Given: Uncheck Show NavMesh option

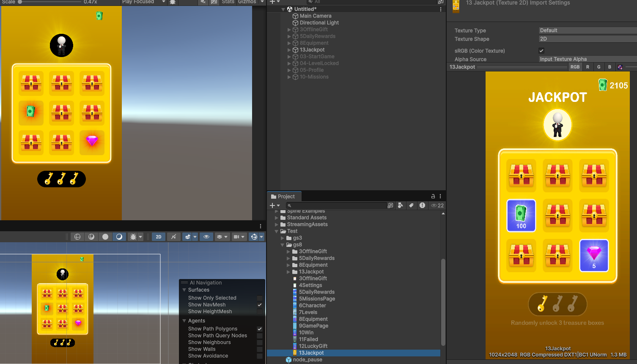Looking at the screenshot, I should click(x=260, y=305).
